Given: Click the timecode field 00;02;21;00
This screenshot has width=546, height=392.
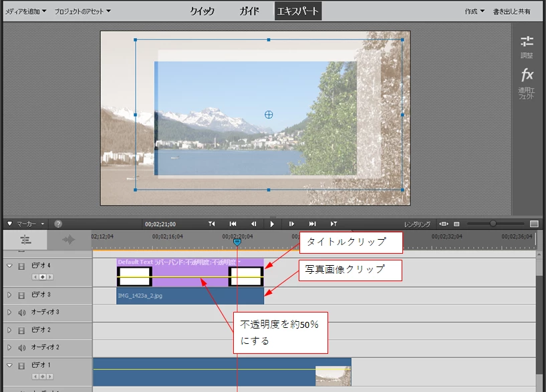Looking at the screenshot, I should (160, 224).
